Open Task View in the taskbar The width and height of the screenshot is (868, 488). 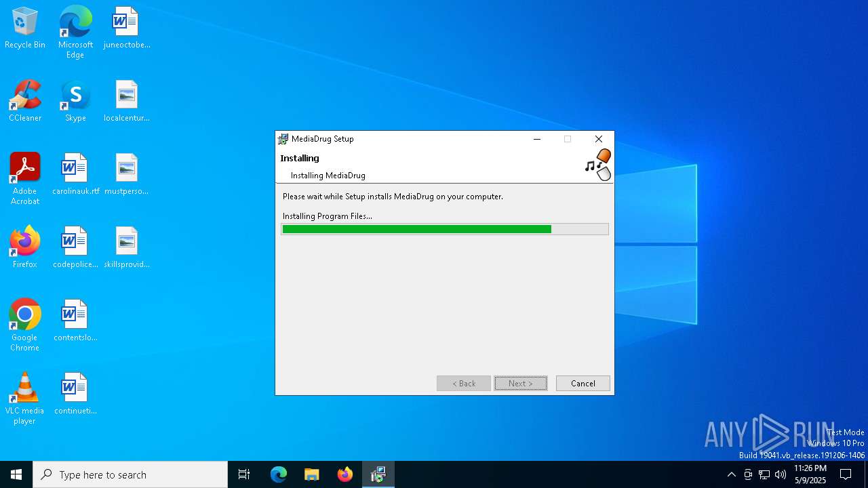tap(244, 474)
